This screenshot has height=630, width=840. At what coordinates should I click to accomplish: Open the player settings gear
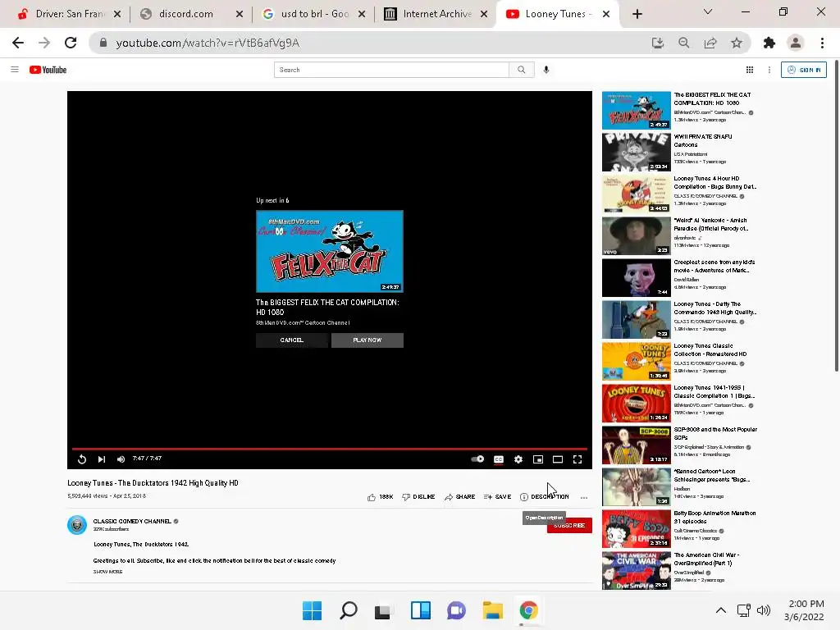pos(518,459)
